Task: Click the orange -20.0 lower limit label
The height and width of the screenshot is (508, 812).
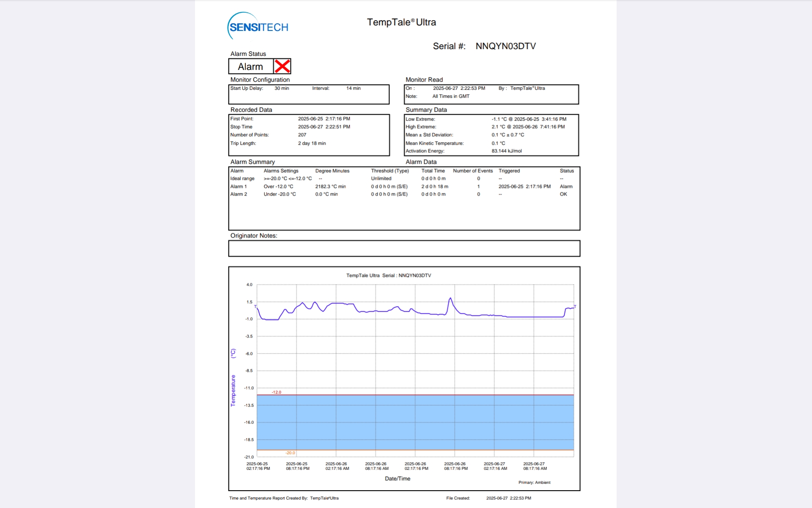Action: point(290,453)
